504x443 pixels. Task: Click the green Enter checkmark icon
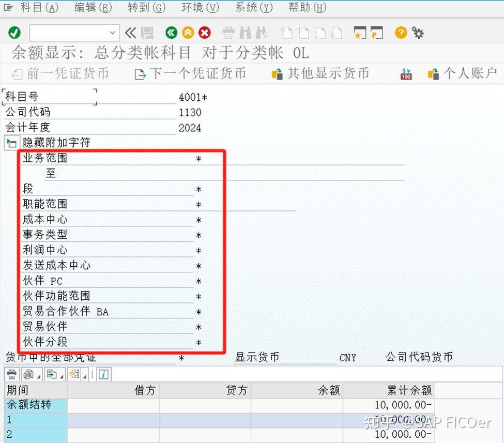(x=14, y=32)
